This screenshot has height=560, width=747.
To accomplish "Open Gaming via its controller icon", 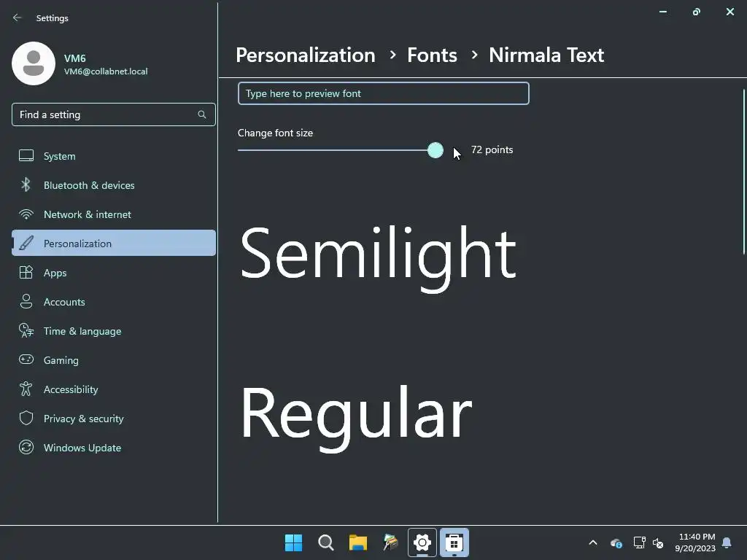I will click(x=26, y=359).
